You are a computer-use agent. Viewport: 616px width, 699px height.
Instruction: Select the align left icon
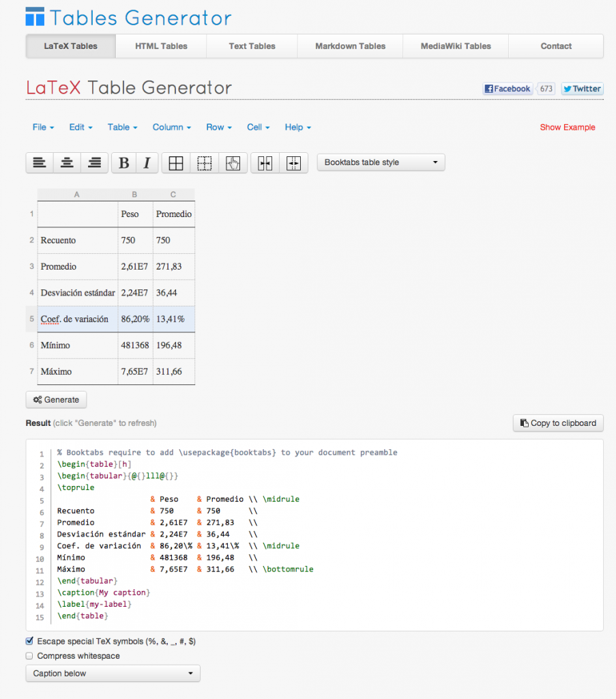click(x=39, y=162)
